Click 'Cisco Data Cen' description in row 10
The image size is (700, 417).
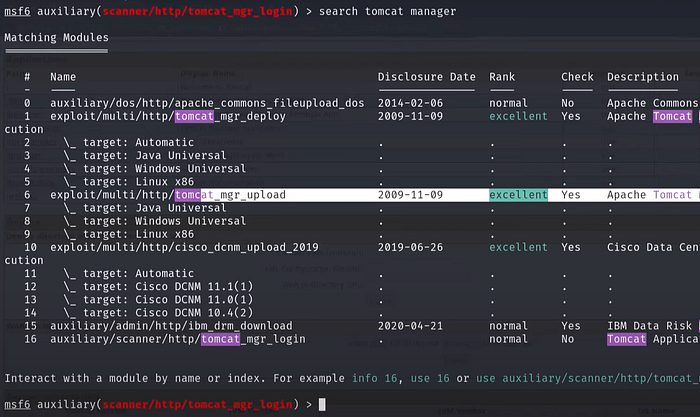coord(653,247)
